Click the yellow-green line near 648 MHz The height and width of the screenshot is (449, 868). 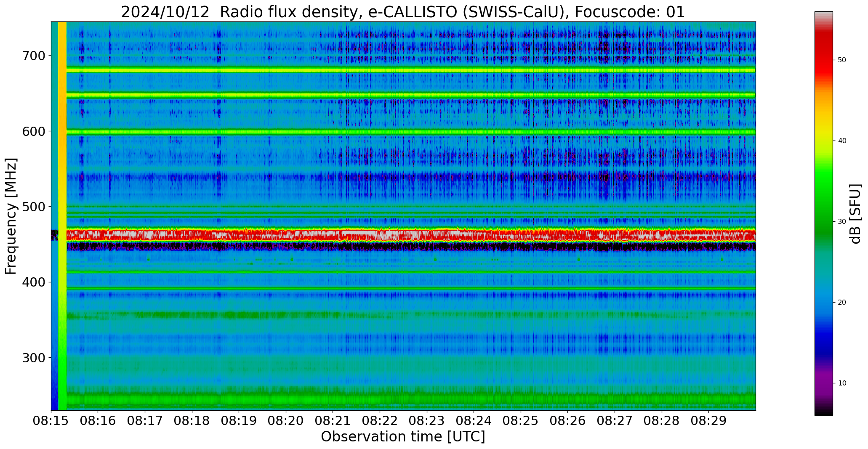[x=411, y=96]
